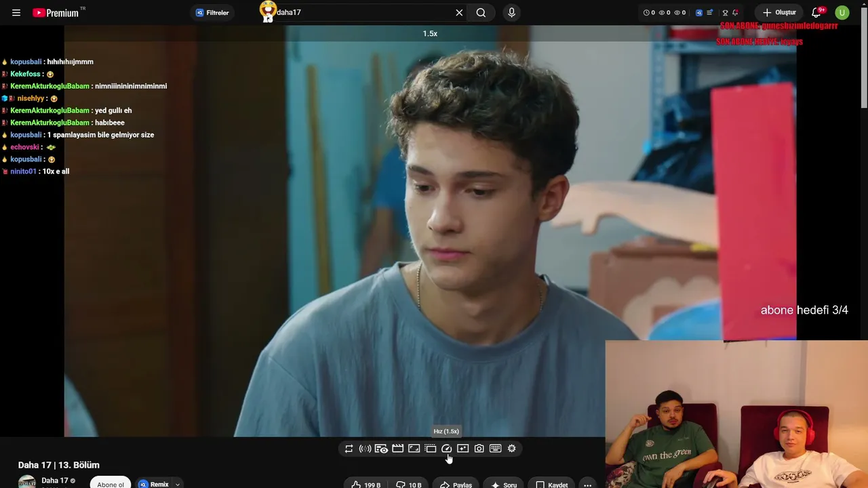
Task: Click chat message 'yed gullı eh'
Action: click(113, 110)
